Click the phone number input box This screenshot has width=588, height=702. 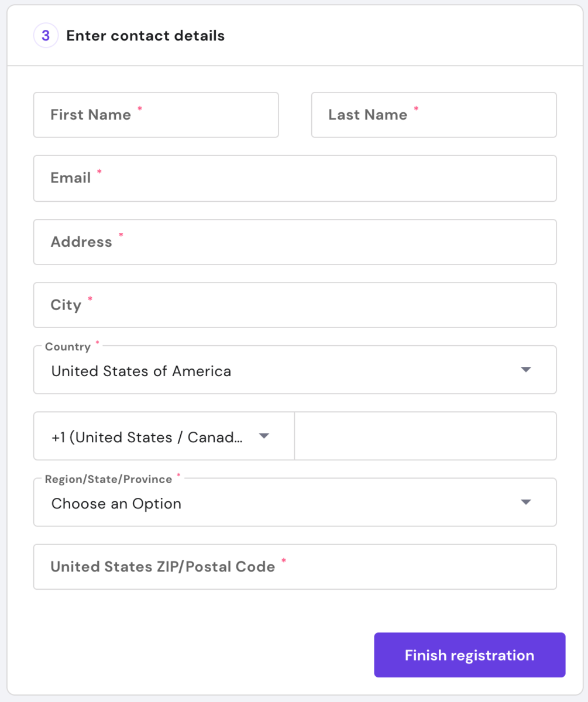tap(425, 436)
